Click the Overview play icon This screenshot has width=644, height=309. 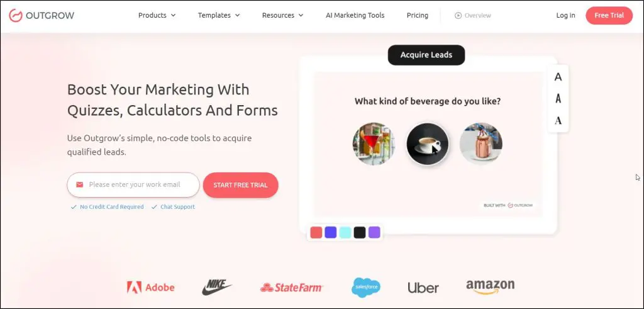[x=458, y=16]
